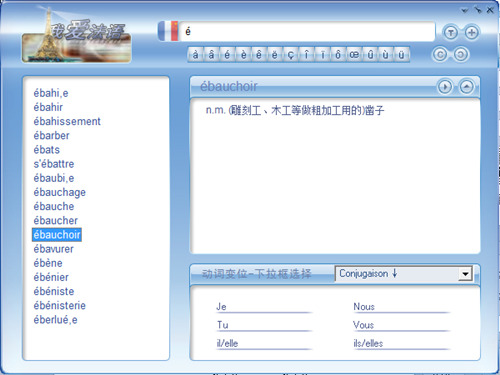Insert accented character û
This screenshot has width=500, height=375.
click(370, 54)
